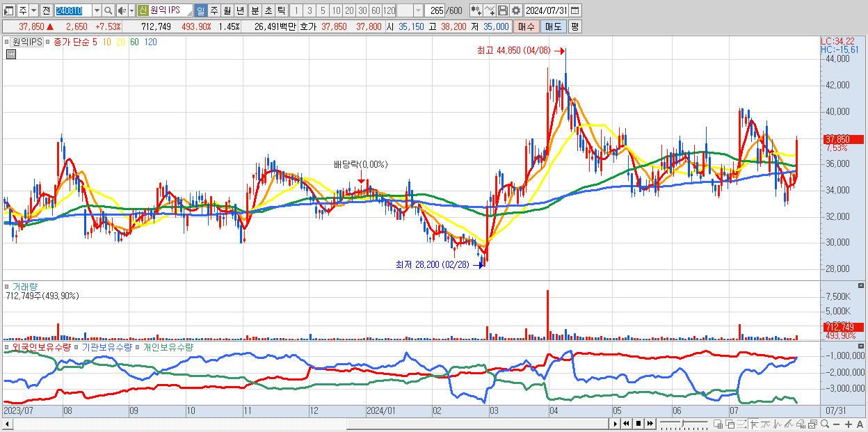Image resolution: width=868 pixels, height=432 pixels.
Task: Click the green 60 moving average label
Action: pos(134,42)
